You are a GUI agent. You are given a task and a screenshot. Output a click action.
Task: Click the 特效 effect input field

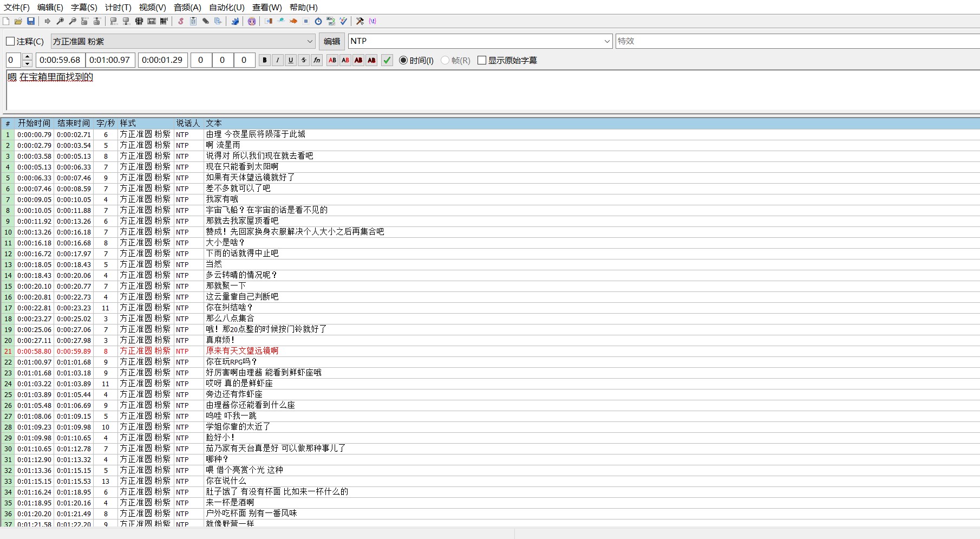pyautogui.click(x=798, y=41)
